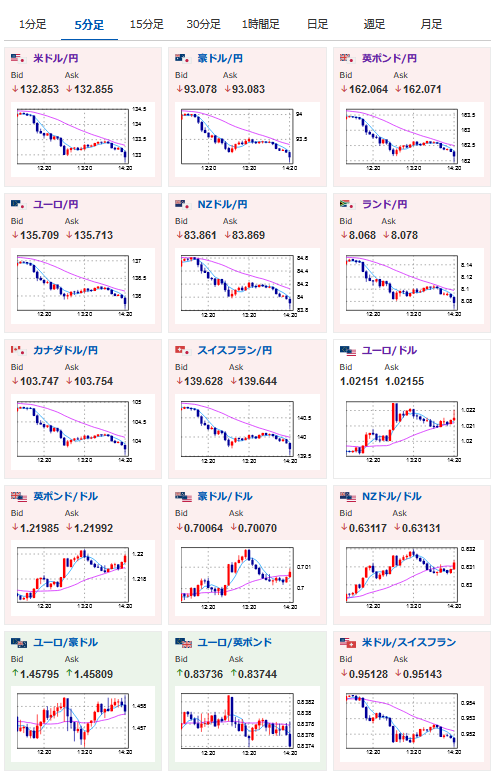Select the 1時間足 tab
Screen dimensions: 493x773
(x=260, y=24)
